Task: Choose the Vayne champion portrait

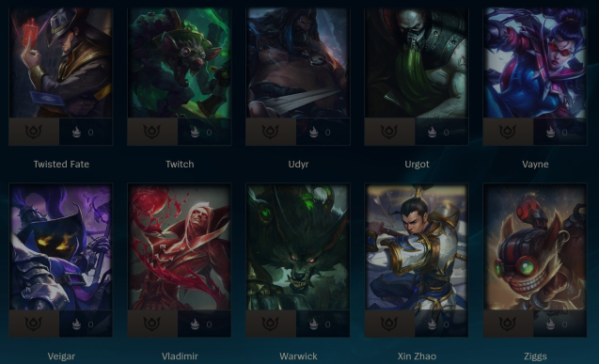Action: click(x=535, y=63)
